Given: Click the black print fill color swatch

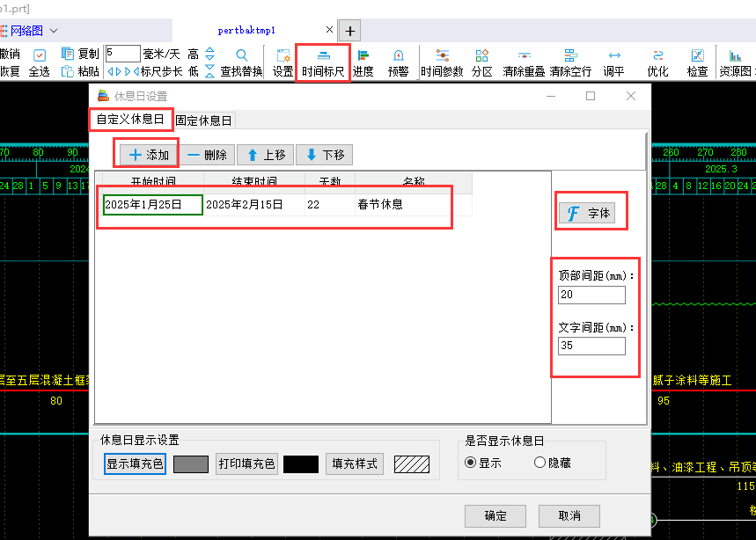Looking at the screenshot, I should click(x=301, y=463).
